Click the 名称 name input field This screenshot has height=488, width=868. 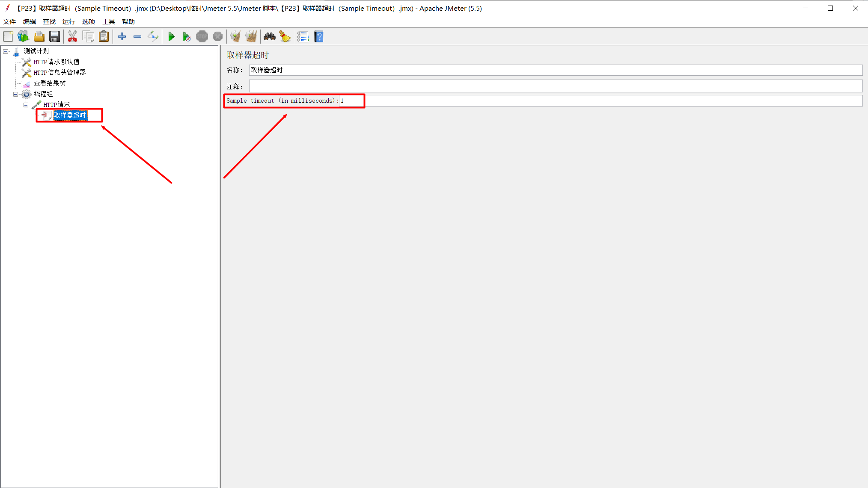click(x=556, y=70)
